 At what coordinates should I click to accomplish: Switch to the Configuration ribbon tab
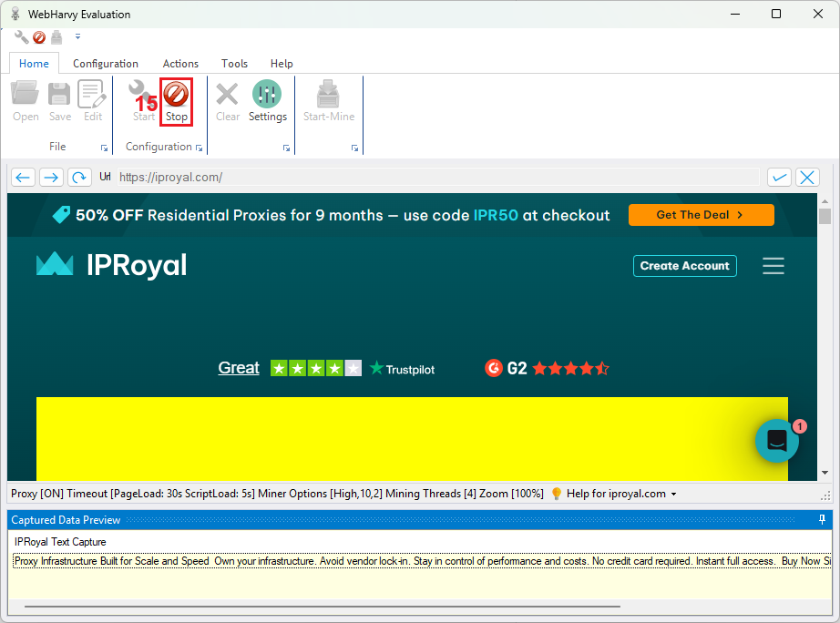click(106, 64)
